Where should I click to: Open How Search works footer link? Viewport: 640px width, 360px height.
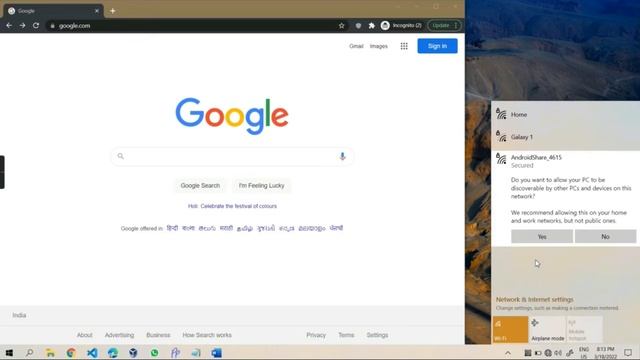pyautogui.click(x=207, y=335)
